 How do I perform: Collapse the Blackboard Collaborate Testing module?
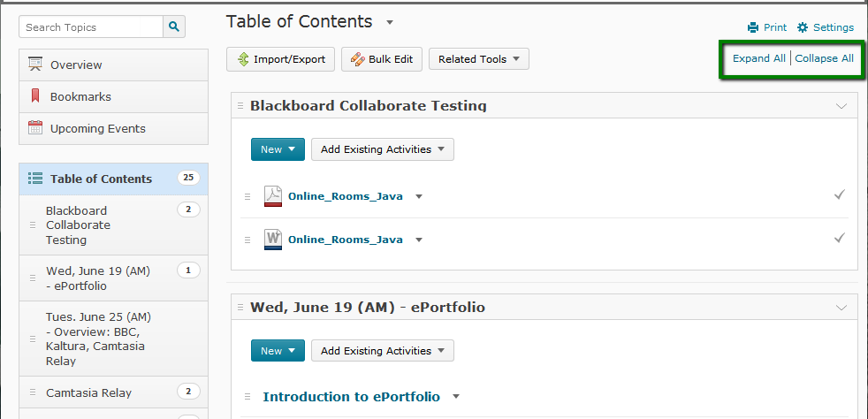(x=841, y=106)
